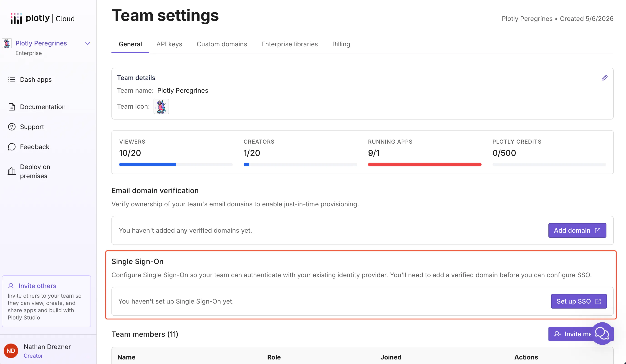Click the Running apps red progress bar
626x364 pixels.
(424, 165)
